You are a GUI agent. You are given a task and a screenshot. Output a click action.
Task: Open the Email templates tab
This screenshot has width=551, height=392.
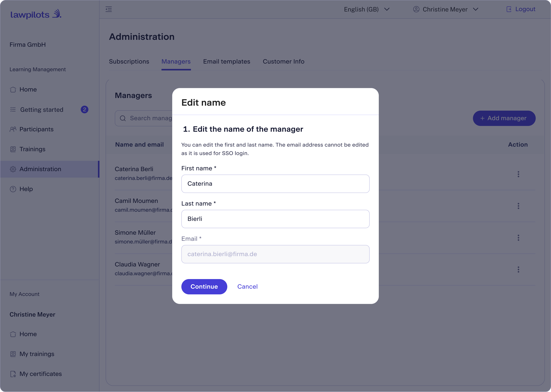click(227, 62)
